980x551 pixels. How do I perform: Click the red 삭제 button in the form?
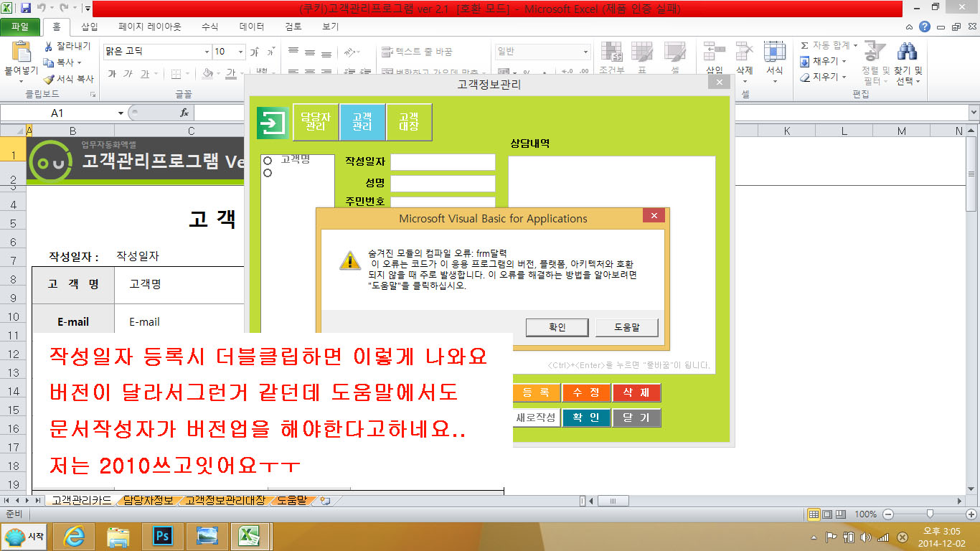tap(636, 393)
